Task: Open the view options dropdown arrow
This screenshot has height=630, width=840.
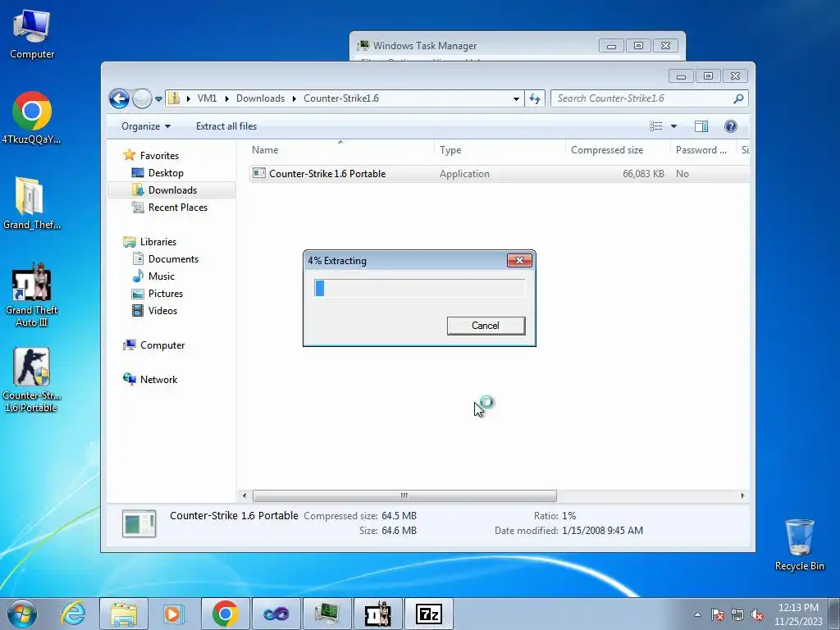Action: pos(674,126)
